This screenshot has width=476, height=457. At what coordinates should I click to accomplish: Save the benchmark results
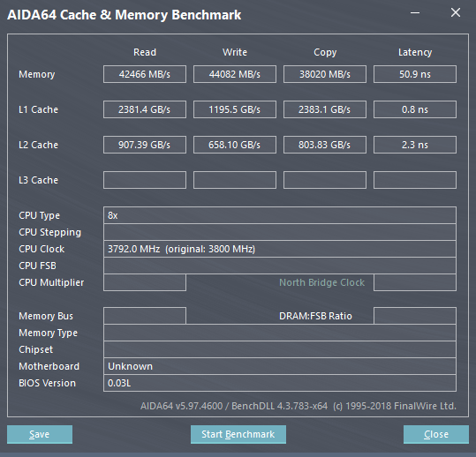coord(40,434)
